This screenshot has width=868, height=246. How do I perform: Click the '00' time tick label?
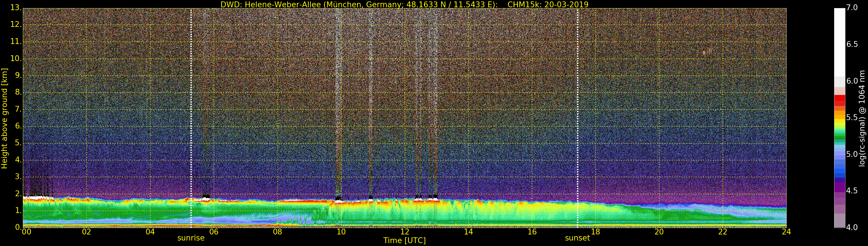pyautogui.click(x=26, y=232)
